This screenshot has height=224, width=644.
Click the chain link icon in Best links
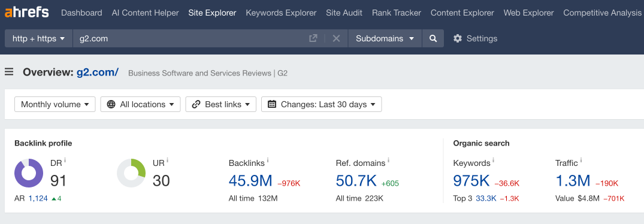[196, 104]
